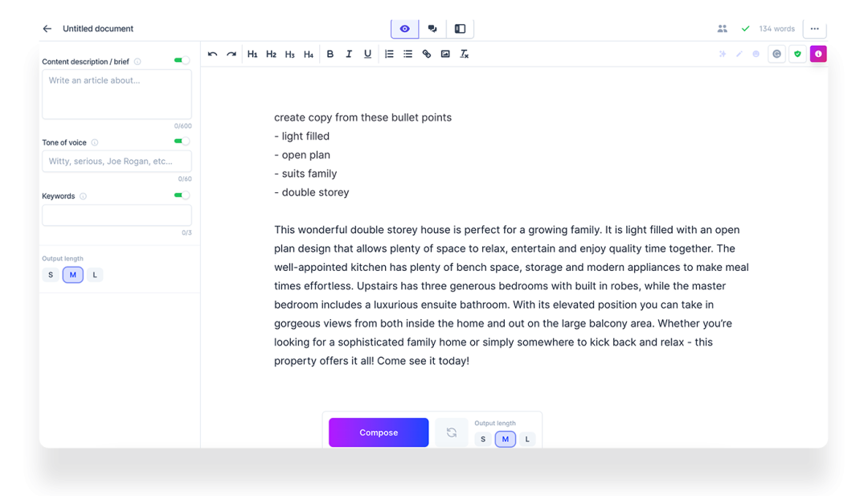Click the '- double storey' bullet line
868x496 pixels.
pyautogui.click(x=312, y=193)
